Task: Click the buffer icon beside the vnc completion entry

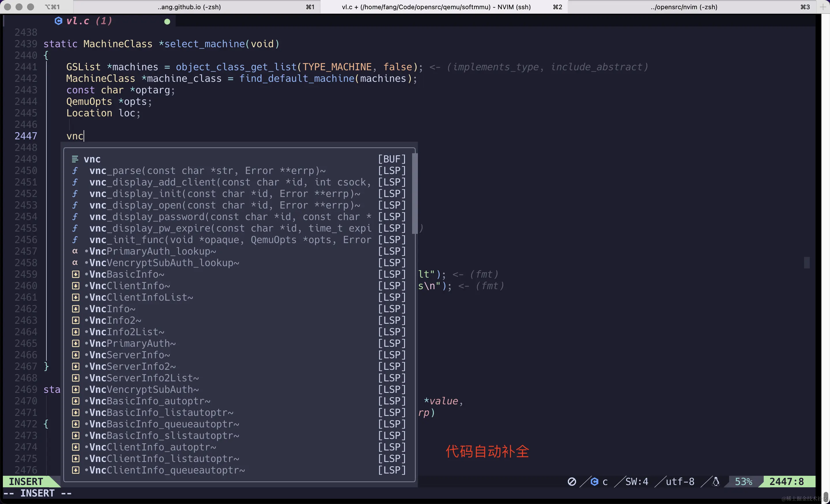Action: [x=75, y=159]
